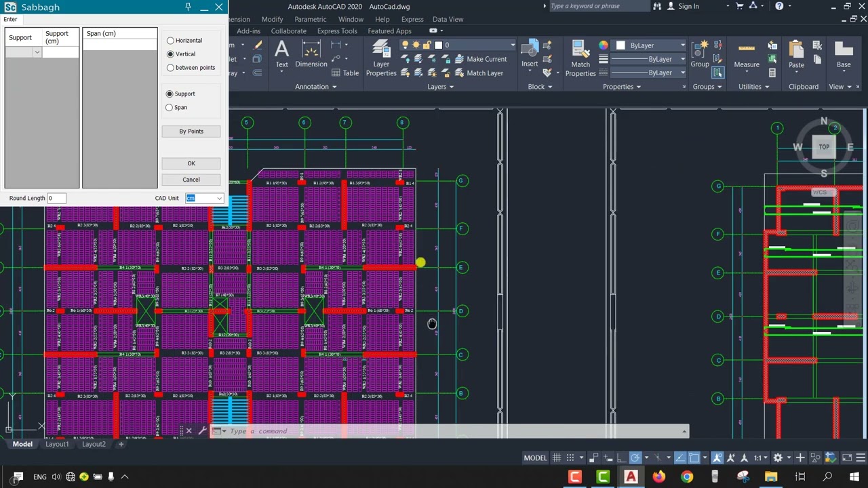This screenshot has height=488, width=868.
Task: Click OK in Sabbagh dialog
Action: click(x=191, y=163)
